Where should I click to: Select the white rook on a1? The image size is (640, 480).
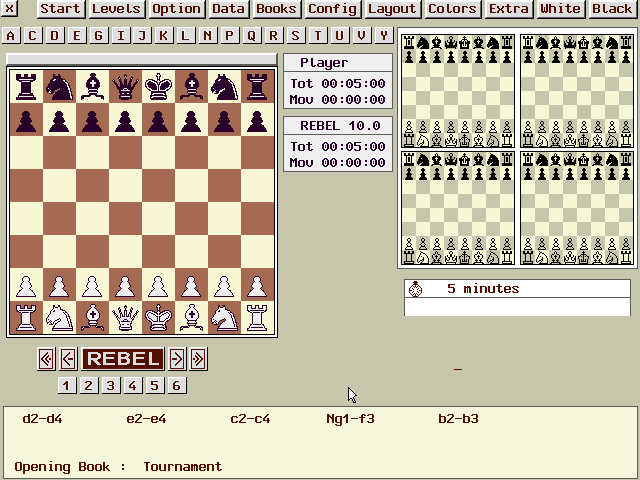[26, 318]
